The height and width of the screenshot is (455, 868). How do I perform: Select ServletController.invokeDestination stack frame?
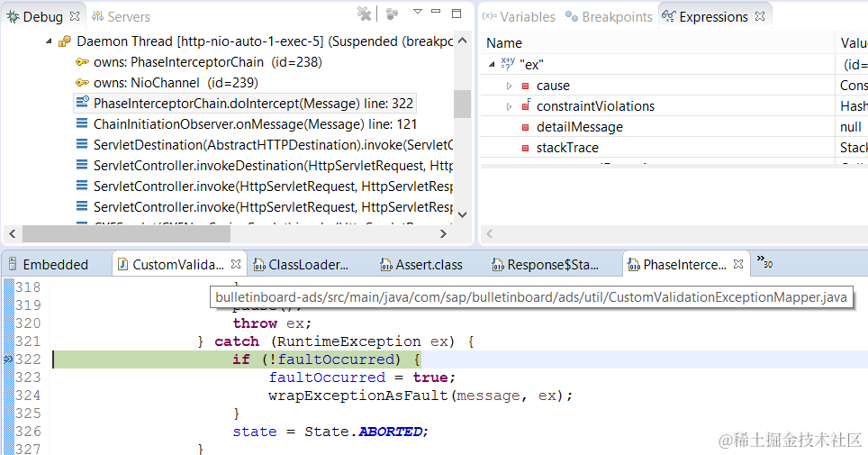(x=264, y=166)
